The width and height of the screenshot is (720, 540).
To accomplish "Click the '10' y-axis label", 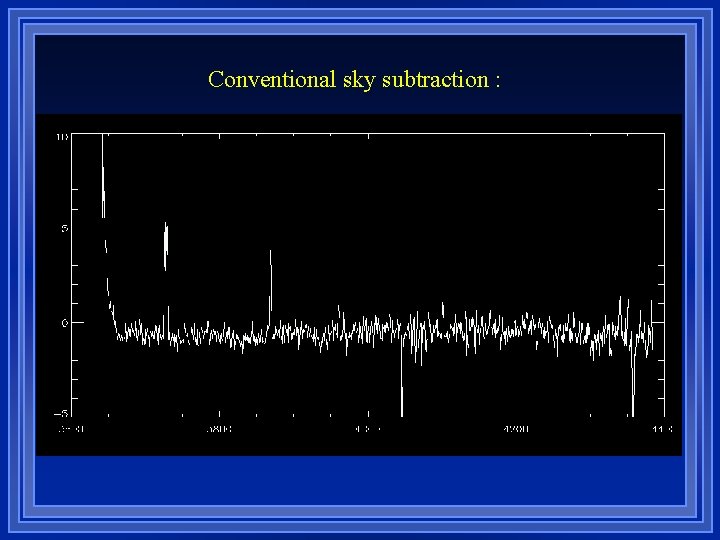I will tap(62, 137).
